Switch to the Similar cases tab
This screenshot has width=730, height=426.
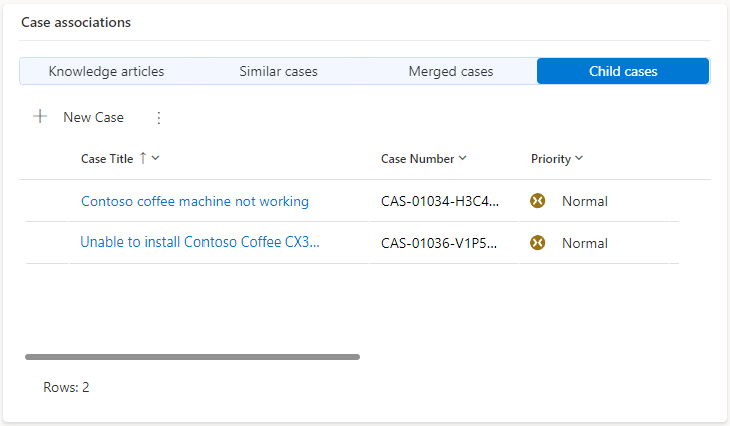pyautogui.click(x=278, y=71)
